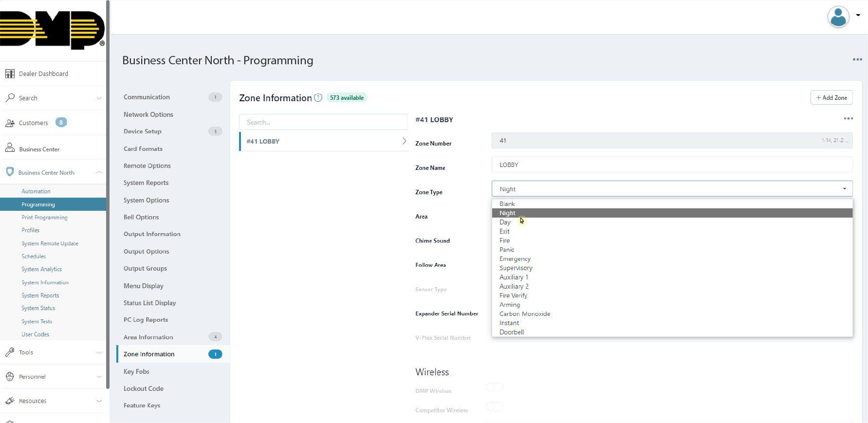Choose Fire Verify from Zone Type list
Image resolution: width=868 pixels, height=423 pixels.
513,295
